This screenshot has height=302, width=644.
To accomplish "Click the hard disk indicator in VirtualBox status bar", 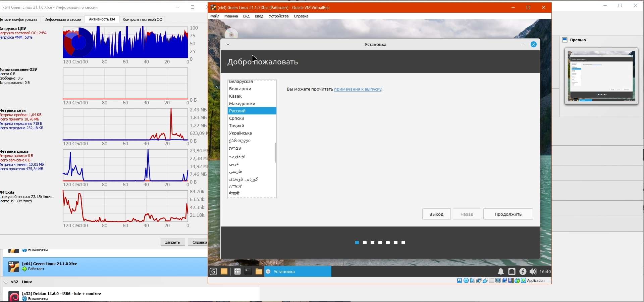I will (x=460, y=281).
